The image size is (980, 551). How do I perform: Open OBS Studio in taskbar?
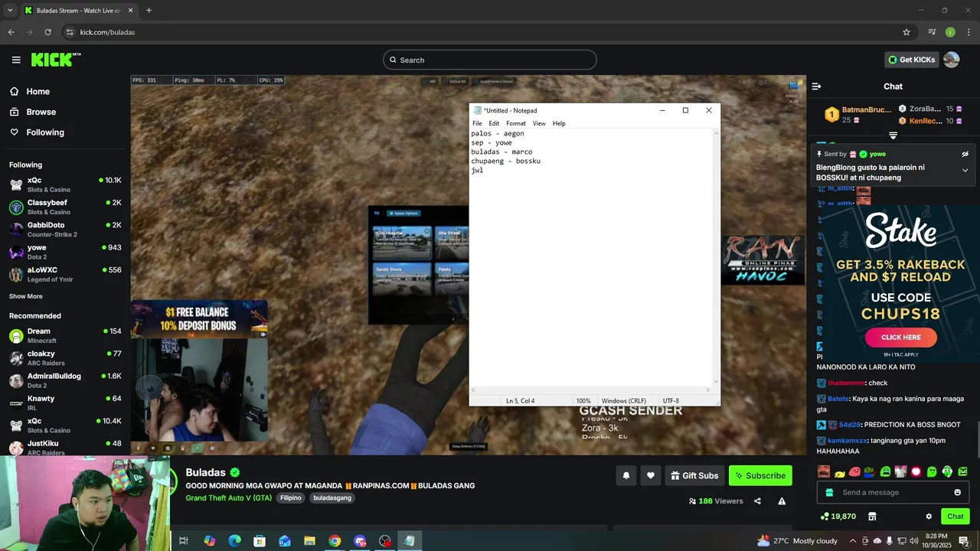point(384,541)
